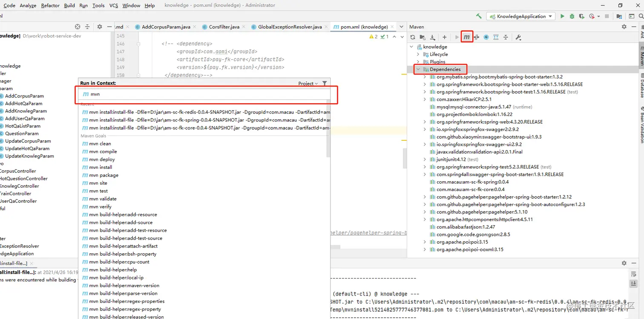Open the Project scope dropdown in Run in Context

[308, 84]
